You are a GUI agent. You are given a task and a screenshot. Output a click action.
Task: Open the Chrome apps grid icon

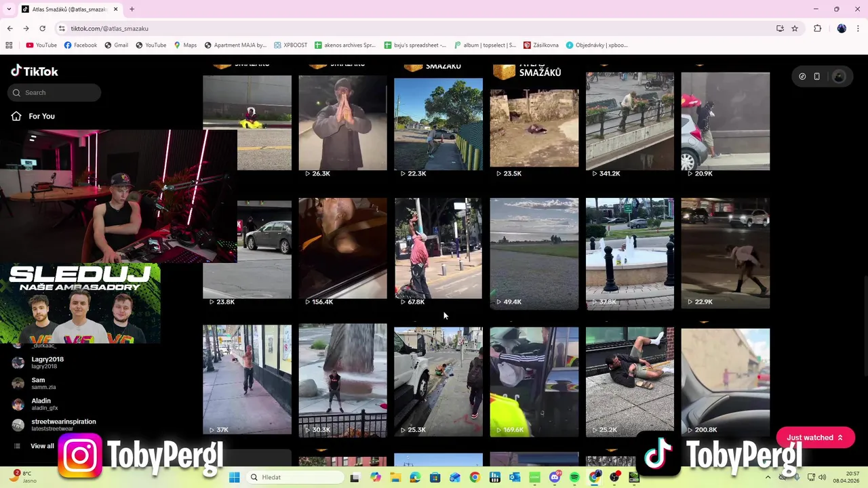[9, 45]
